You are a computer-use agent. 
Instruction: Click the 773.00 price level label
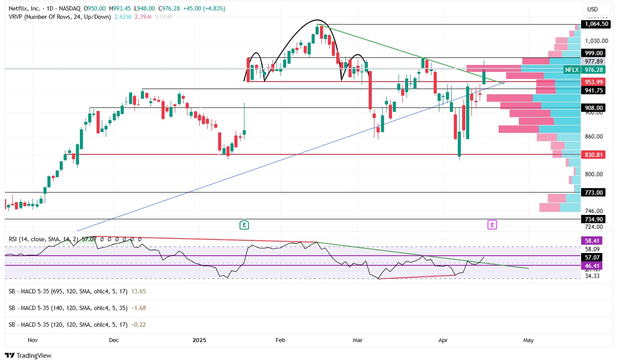(x=593, y=192)
